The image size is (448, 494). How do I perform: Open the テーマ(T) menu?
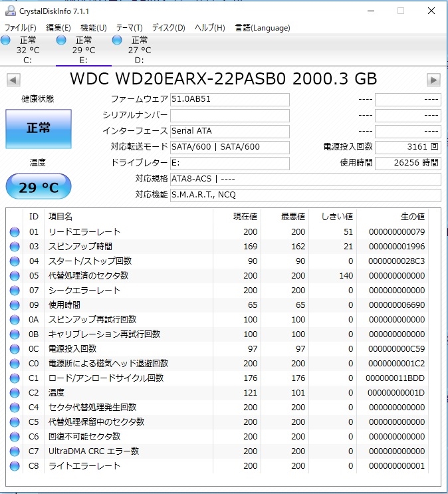129,28
